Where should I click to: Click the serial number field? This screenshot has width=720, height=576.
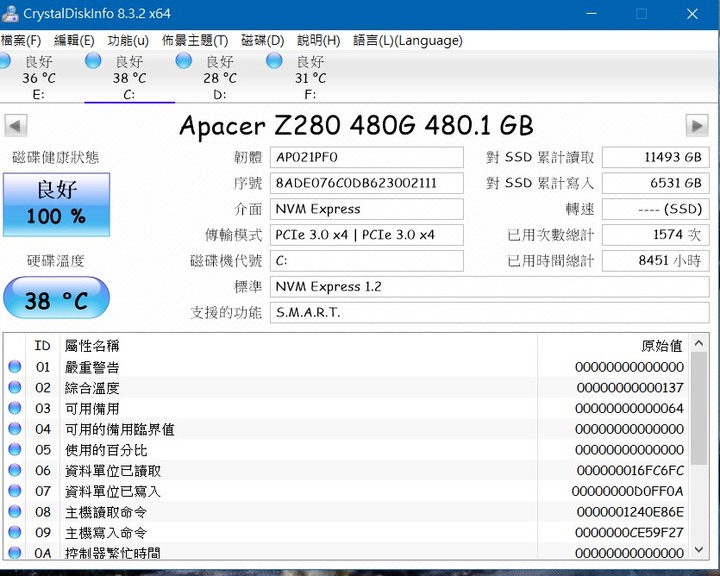coord(367,184)
